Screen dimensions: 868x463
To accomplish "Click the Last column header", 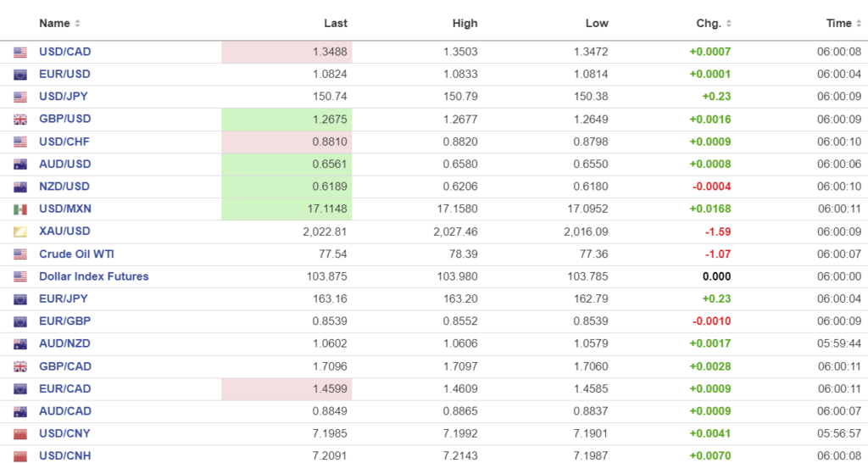I will tap(336, 23).
